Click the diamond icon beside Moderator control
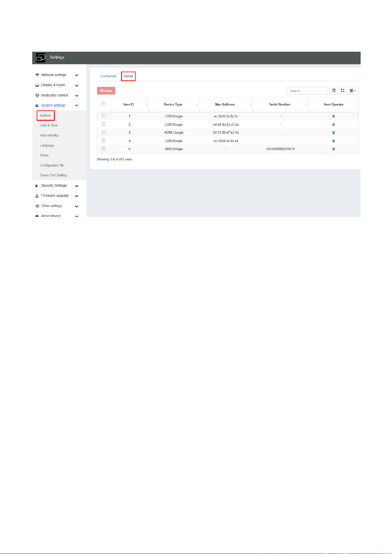 click(x=37, y=96)
